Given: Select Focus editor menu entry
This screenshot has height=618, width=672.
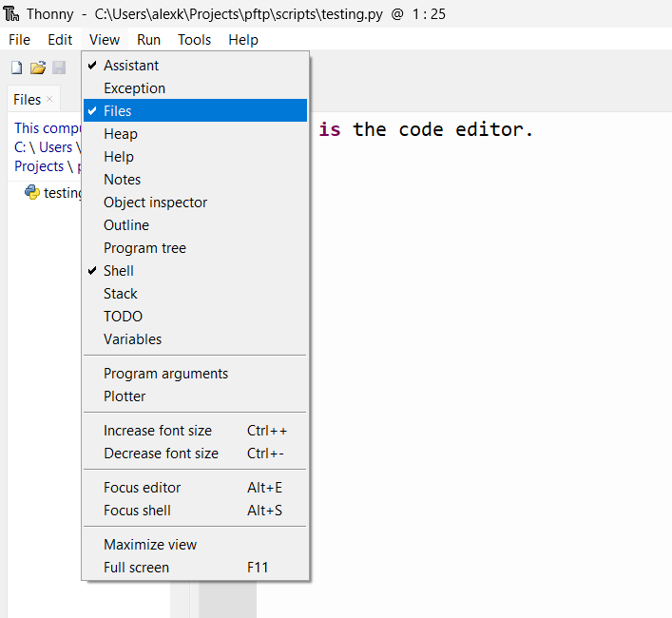Looking at the screenshot, I should point(195,488).
